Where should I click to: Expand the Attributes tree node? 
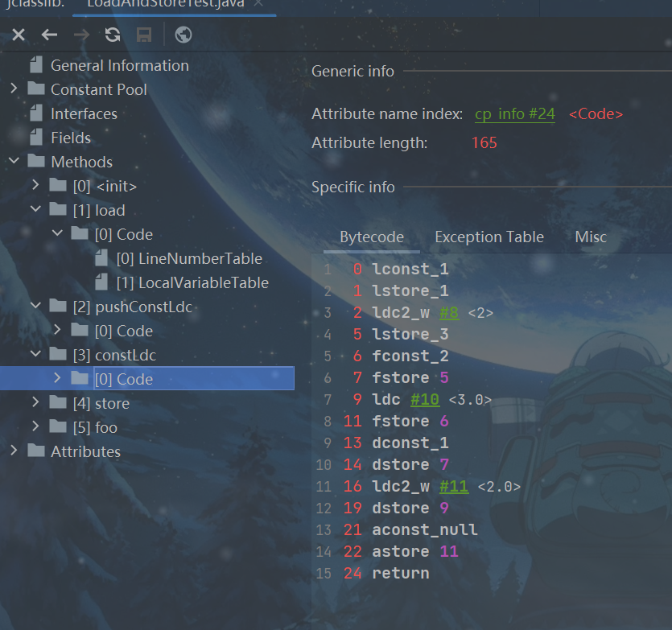14,451
